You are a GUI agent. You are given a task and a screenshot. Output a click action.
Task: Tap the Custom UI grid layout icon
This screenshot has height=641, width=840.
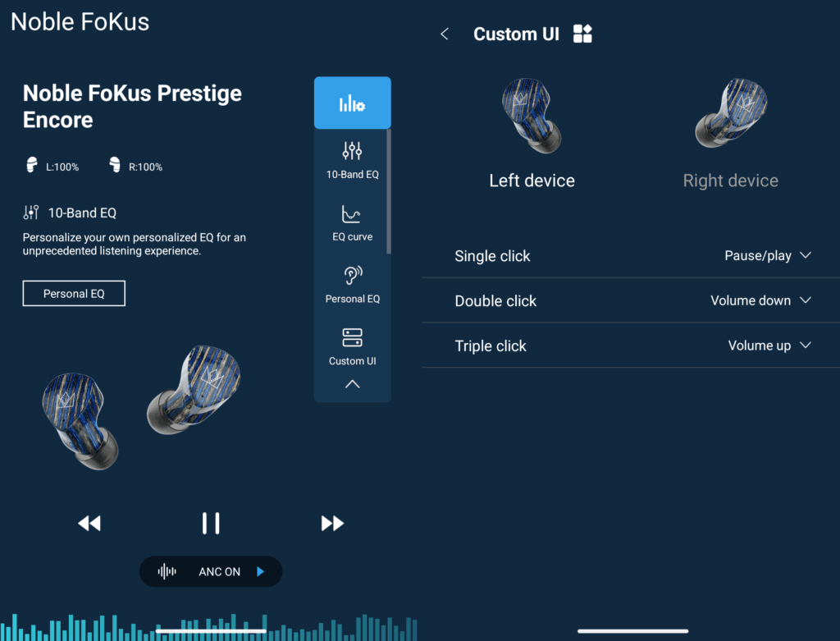tap(582, 34)
